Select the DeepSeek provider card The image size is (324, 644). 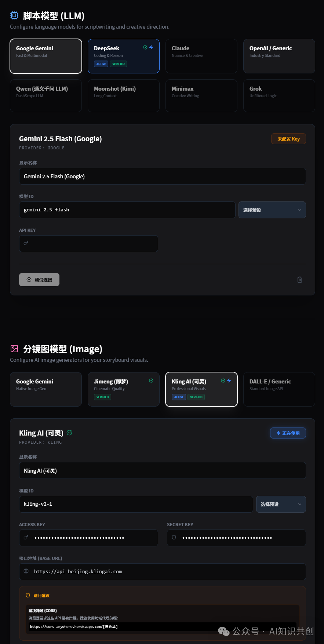[124, 56]
